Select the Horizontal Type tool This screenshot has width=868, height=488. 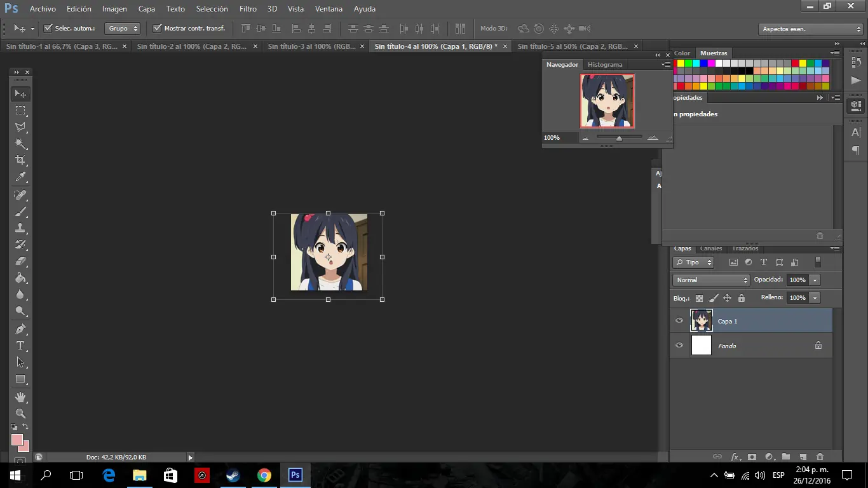point(20,346)
